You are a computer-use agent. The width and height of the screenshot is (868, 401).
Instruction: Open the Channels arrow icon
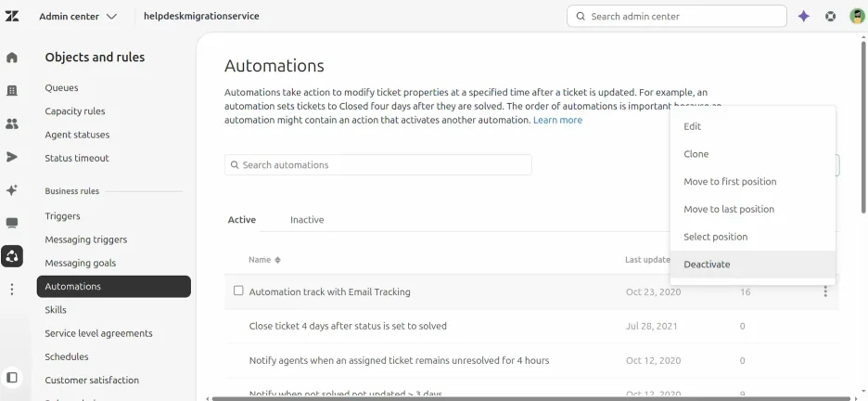[12, 157]
